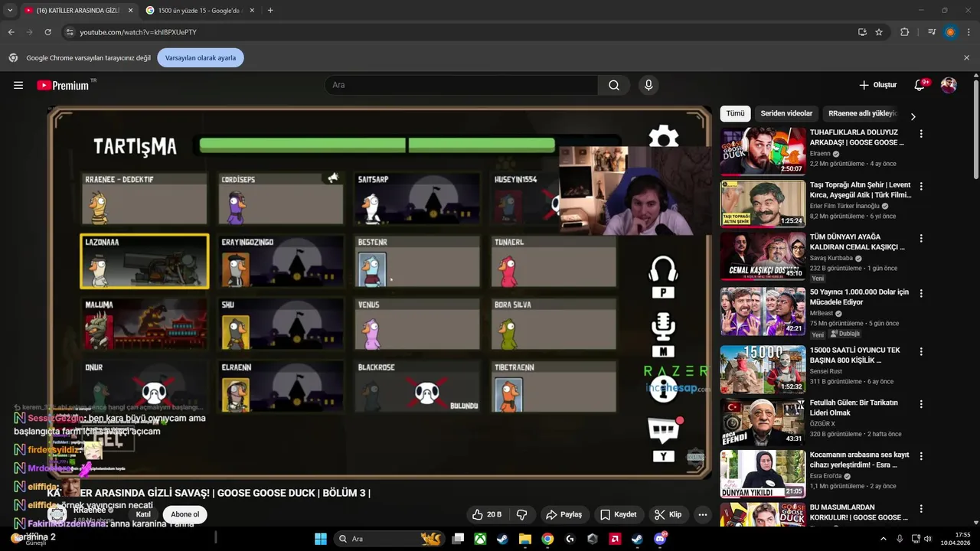
Task: Open File Explorer from taskbar
Action: coord(525,539)
